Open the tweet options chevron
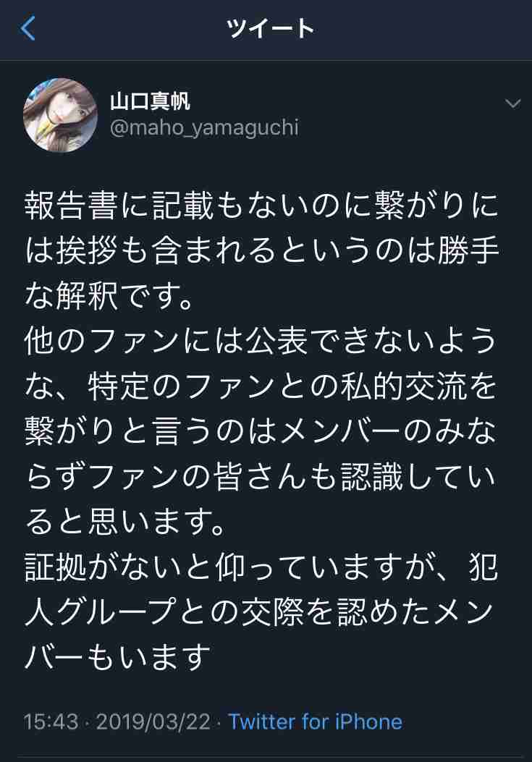532x762 pixels. pos(513,103)
